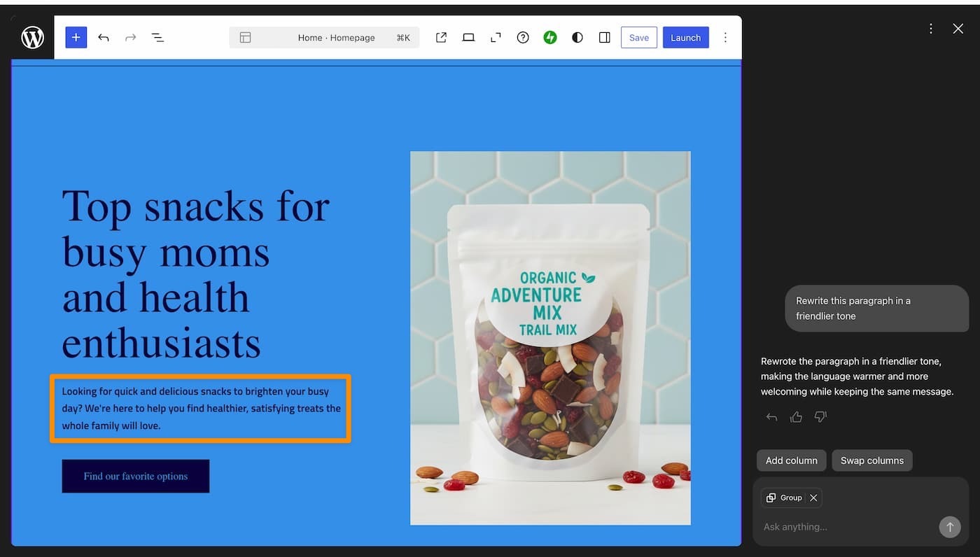Open the panel options menu above the close button
This screenshot has width=980, height=557.
(x=931, y=28)
